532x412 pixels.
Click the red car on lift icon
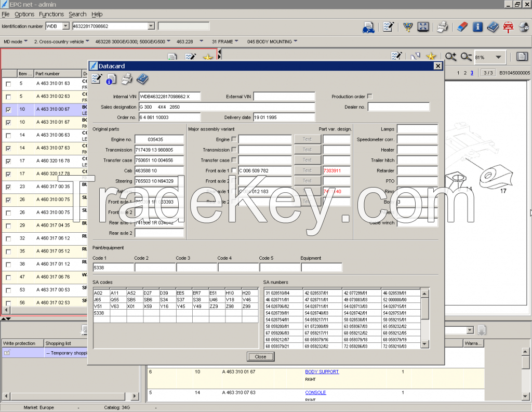point(508,27)
